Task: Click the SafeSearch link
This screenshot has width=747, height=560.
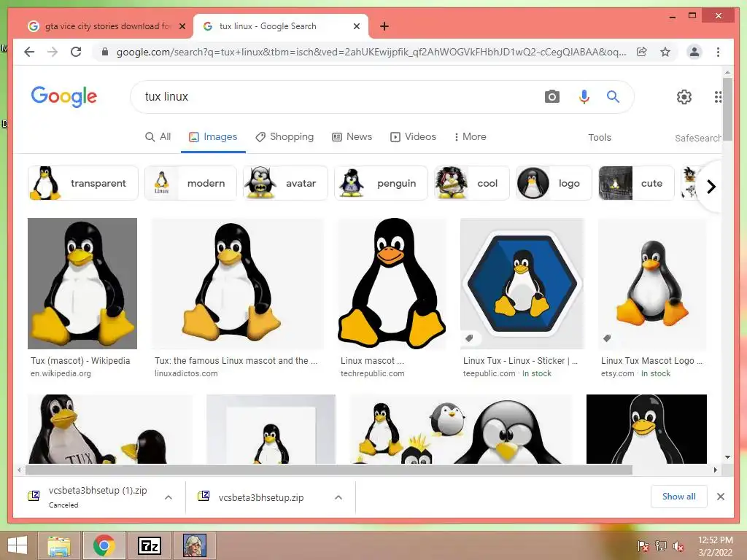Action: click(x=698, y=138)
